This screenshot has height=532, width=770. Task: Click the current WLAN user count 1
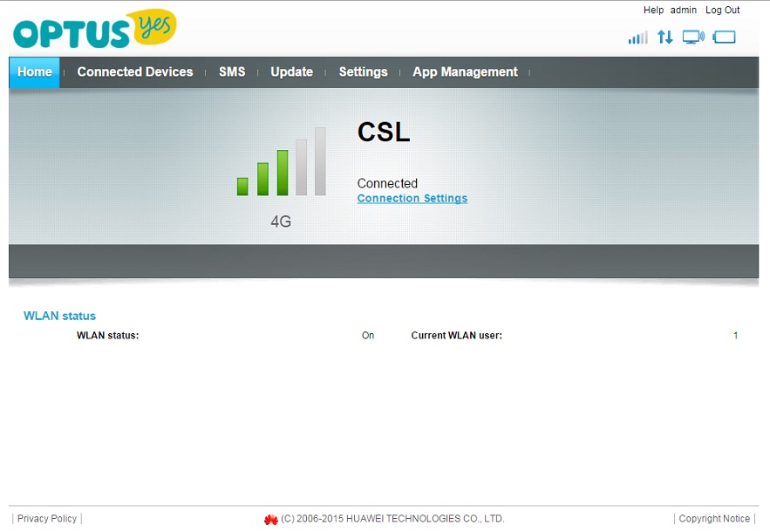(x=736, y=336)
